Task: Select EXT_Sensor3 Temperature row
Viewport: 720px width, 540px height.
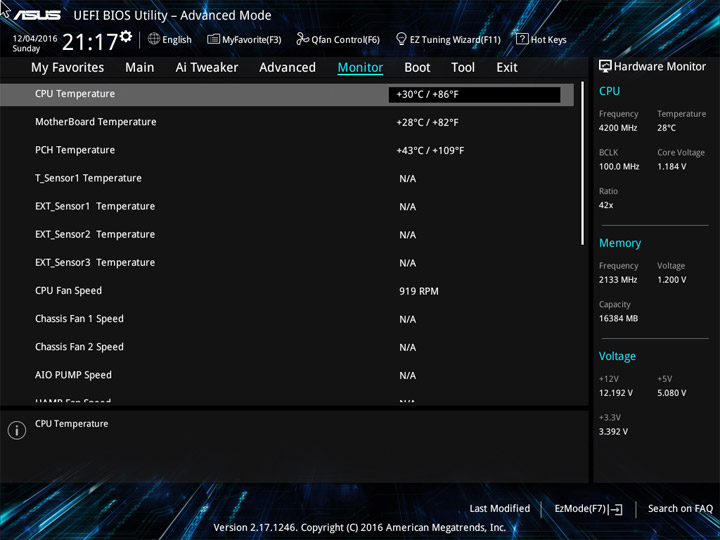Action: click(x=287, y=263)
